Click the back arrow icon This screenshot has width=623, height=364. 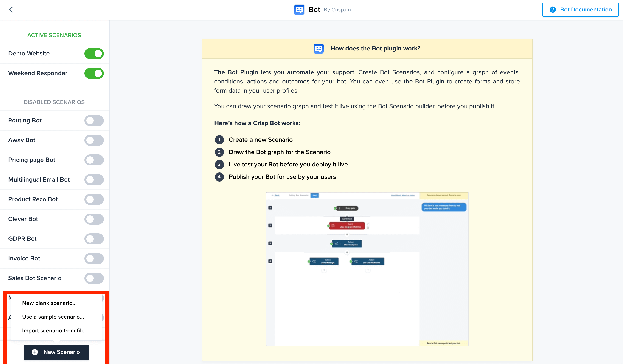point(11,10)
